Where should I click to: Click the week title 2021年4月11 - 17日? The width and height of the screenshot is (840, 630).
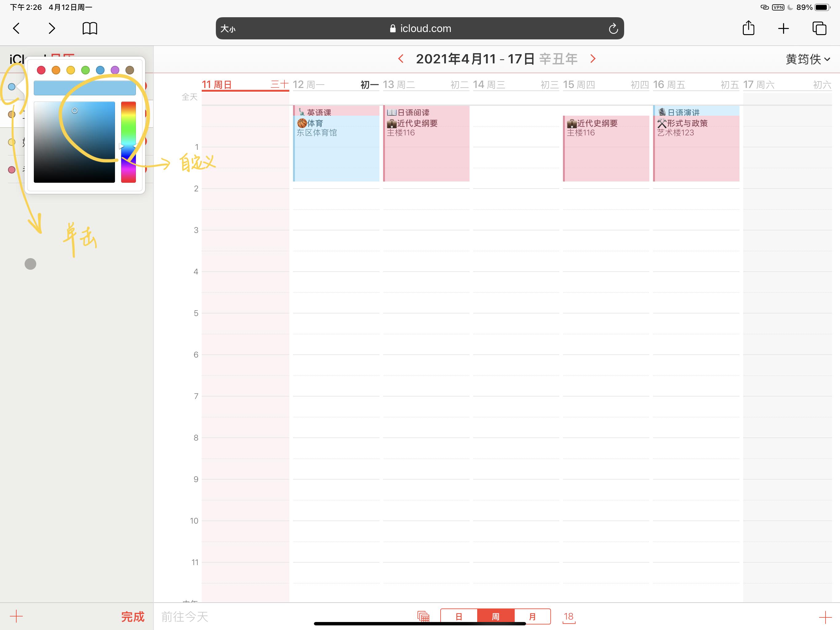(x=475, y=59)
